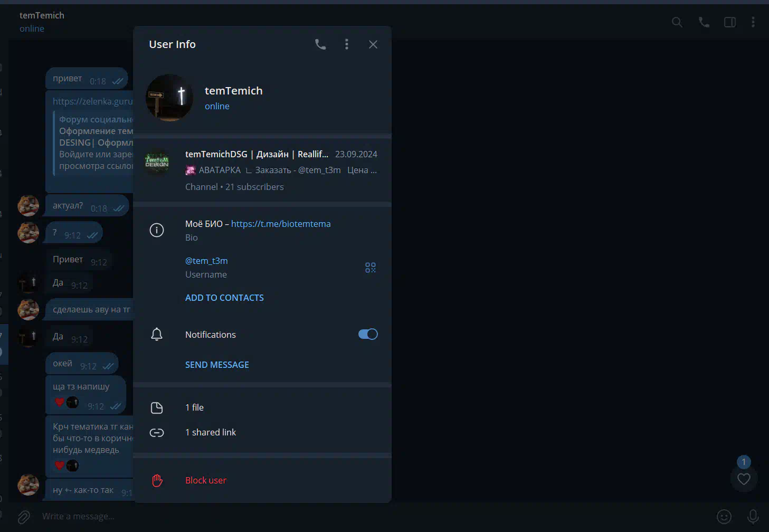Call temTemich from User Info header

[x=320, y=44]
